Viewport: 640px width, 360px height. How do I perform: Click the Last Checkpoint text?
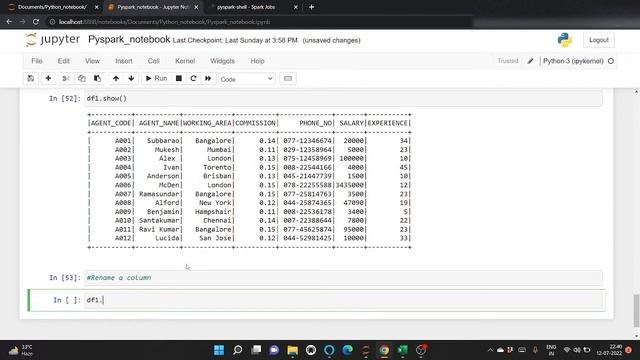point(235,40)
